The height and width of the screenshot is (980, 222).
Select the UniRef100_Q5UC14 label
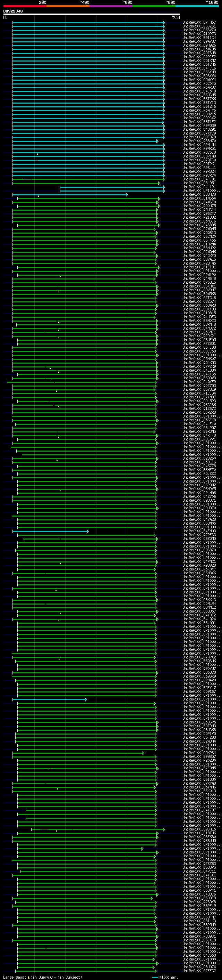tap(199, 210)
